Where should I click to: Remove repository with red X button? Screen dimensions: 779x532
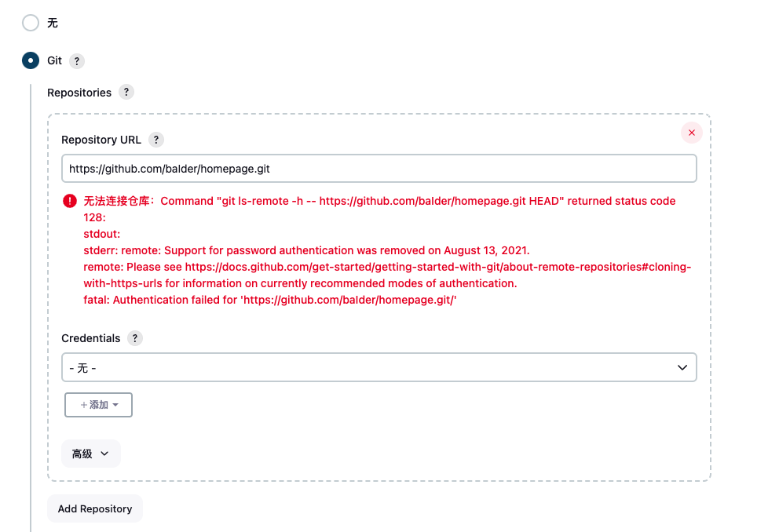pos(692,133)
